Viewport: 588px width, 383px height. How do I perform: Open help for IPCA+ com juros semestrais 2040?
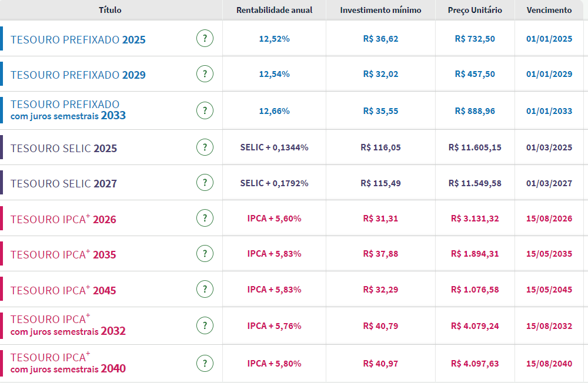pos(205,363)
